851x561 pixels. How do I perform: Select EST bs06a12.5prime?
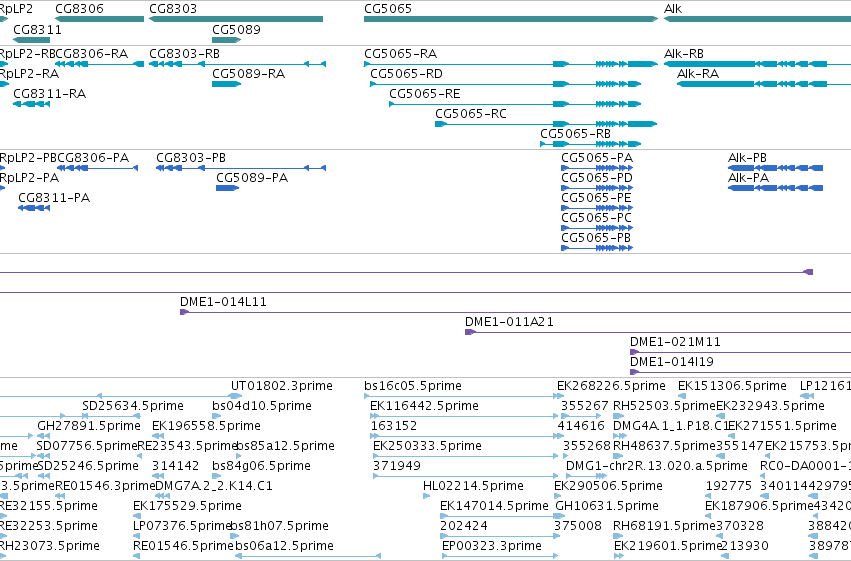(284, 546)
